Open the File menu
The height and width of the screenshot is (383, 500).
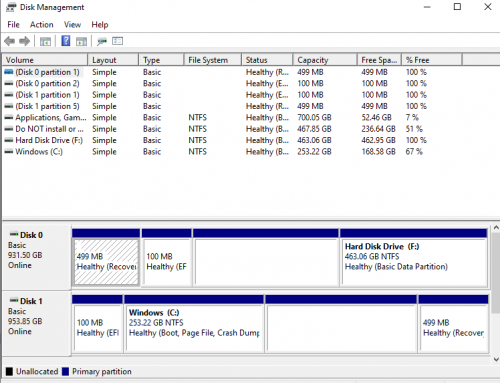point(13,25)
